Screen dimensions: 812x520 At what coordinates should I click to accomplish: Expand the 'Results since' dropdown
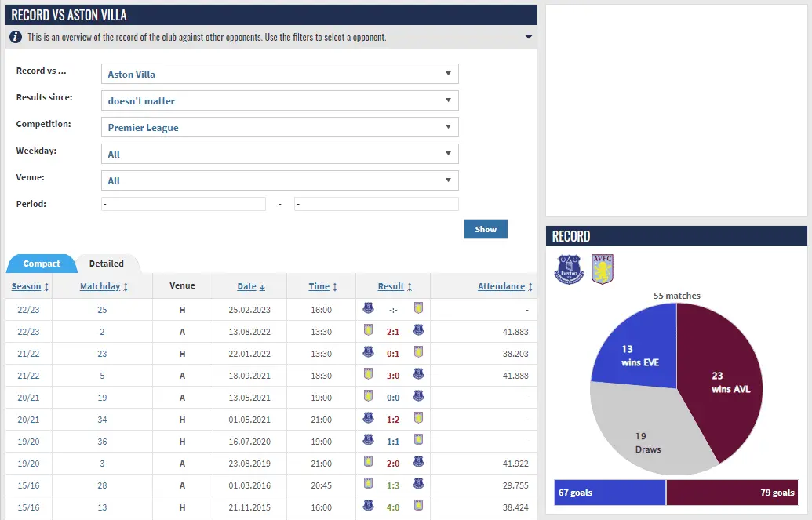coord(279,100)
